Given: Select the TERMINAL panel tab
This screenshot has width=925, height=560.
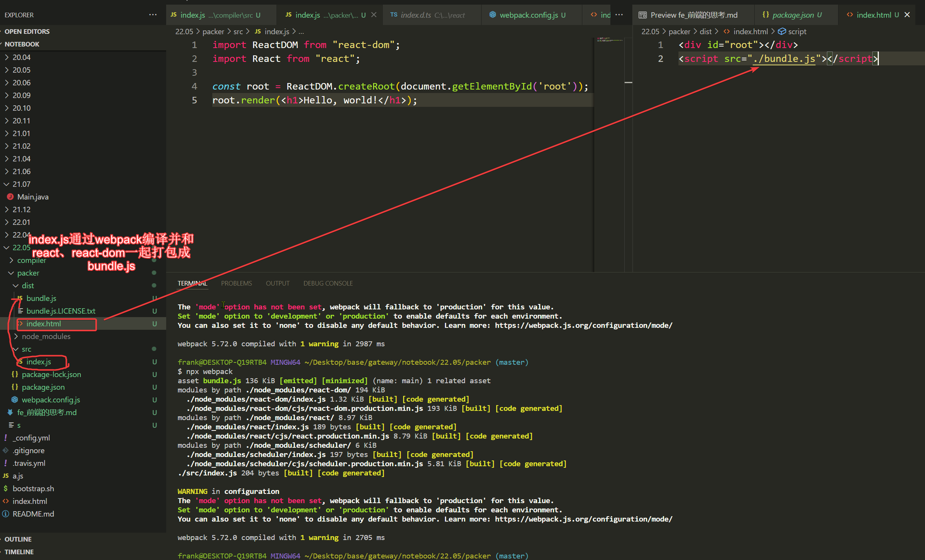Looking at the screenshot, I should coord(192,283).
